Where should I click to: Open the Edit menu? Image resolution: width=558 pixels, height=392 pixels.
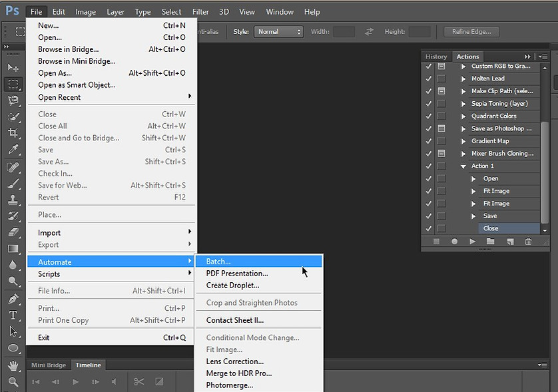click(59, 12)
